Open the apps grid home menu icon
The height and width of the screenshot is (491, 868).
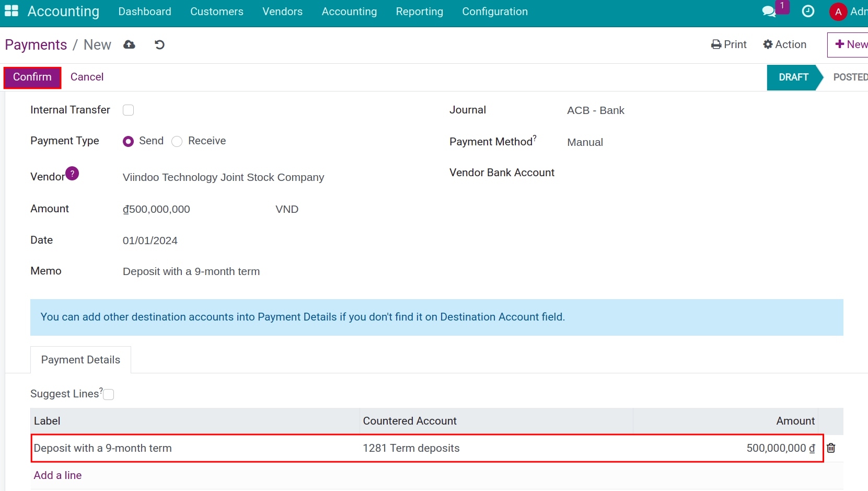click(x=11, y=11)
